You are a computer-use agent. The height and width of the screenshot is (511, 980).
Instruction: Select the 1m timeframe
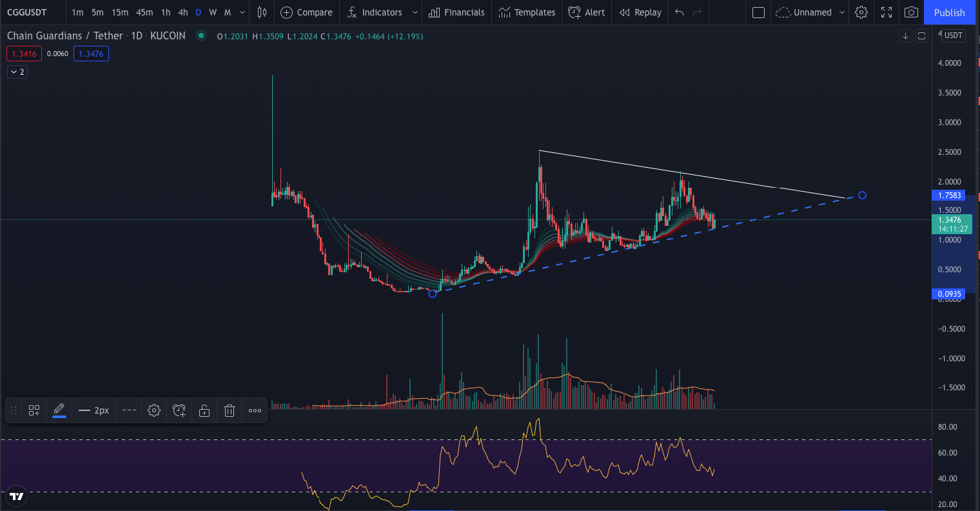[77, 12]
